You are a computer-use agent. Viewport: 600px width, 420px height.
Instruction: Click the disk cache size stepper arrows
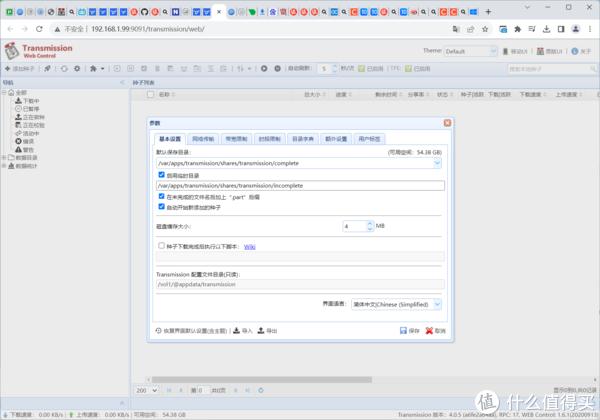(x=370, y=226)
